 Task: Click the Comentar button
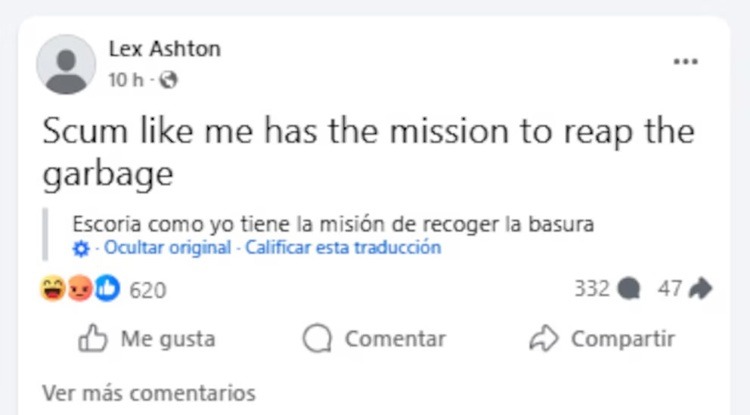click(x=374, y=339)
